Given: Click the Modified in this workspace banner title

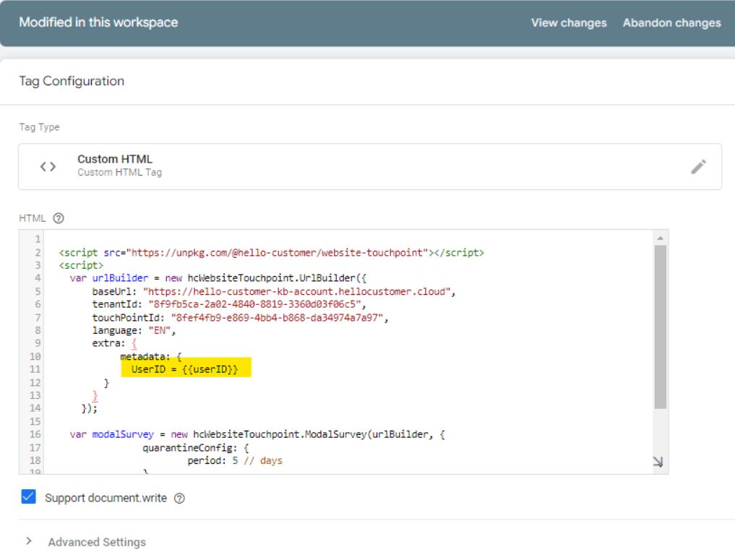Looking at the screenshot, I should (98, 22).
